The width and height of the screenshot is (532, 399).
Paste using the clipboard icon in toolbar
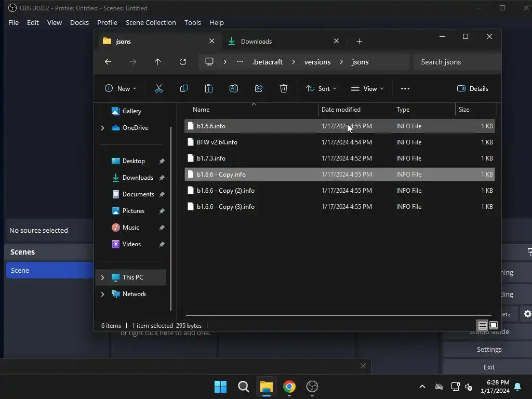click(x=209, y=88)
